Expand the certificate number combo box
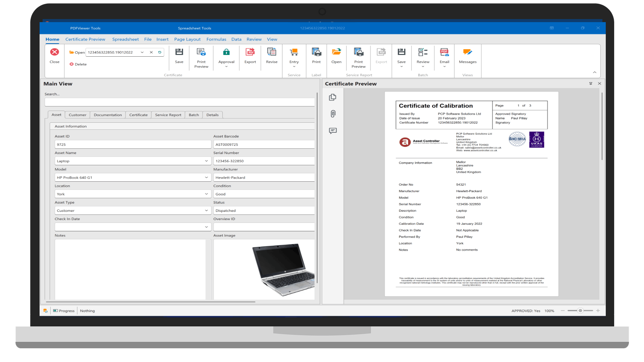The width and height of the screenshot is (644, 362). click(142, 52)
